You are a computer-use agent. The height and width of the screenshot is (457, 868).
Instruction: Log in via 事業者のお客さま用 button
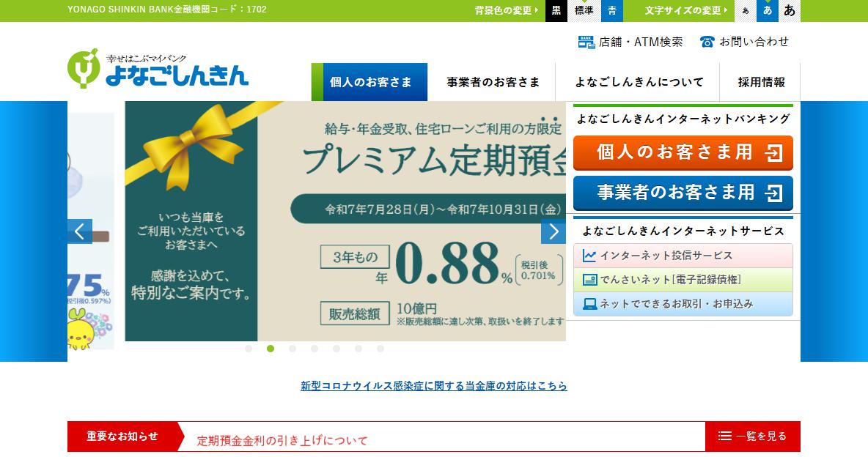click(x=683, y=193)
